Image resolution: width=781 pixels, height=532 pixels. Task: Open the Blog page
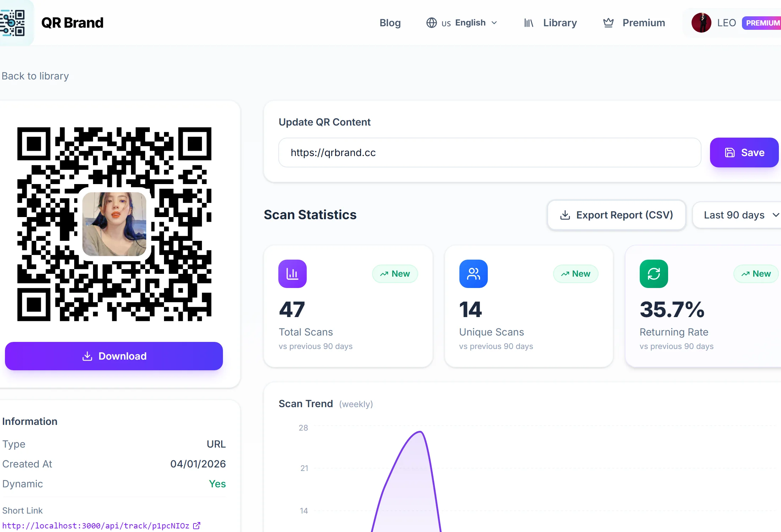coord(390,23)
